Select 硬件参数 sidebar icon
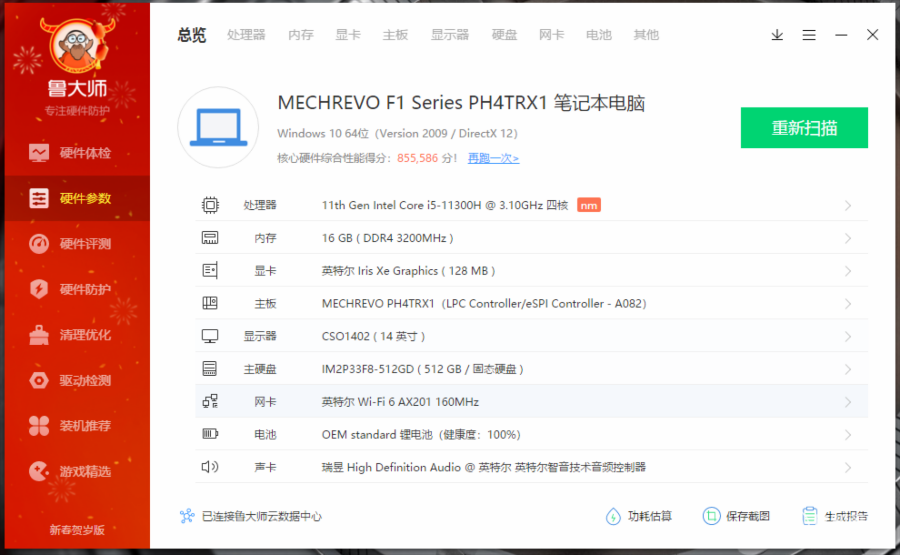900x555 pixels. 39,199
